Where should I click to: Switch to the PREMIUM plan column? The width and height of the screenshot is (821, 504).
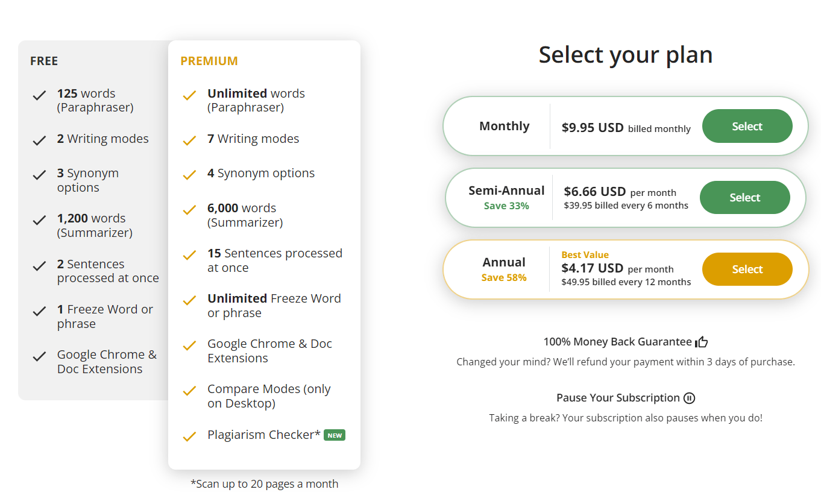click(x=209, y=60)
